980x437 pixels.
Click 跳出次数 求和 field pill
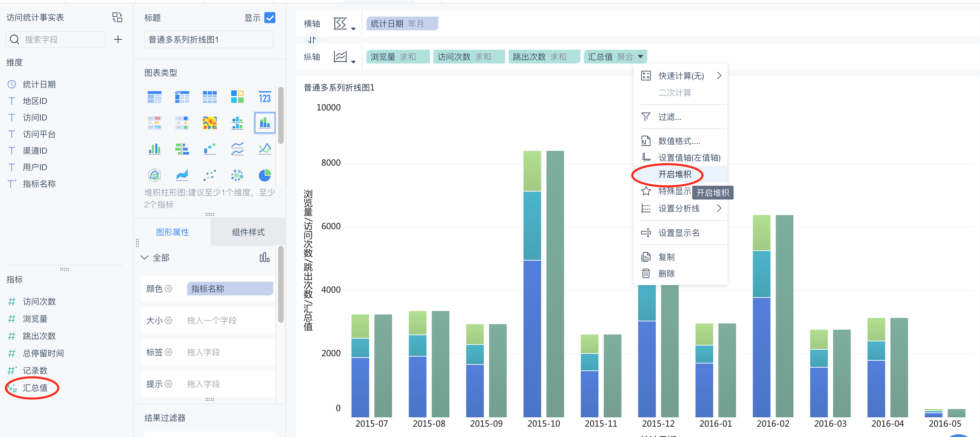click(544, 57)
